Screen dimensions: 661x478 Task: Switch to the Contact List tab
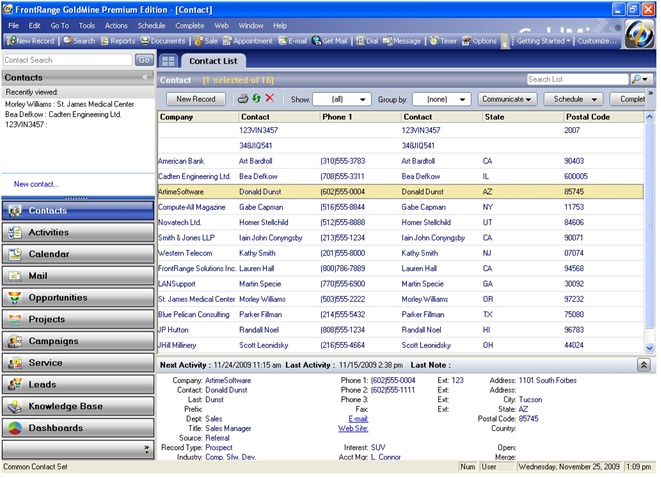[x=215, y=61]
